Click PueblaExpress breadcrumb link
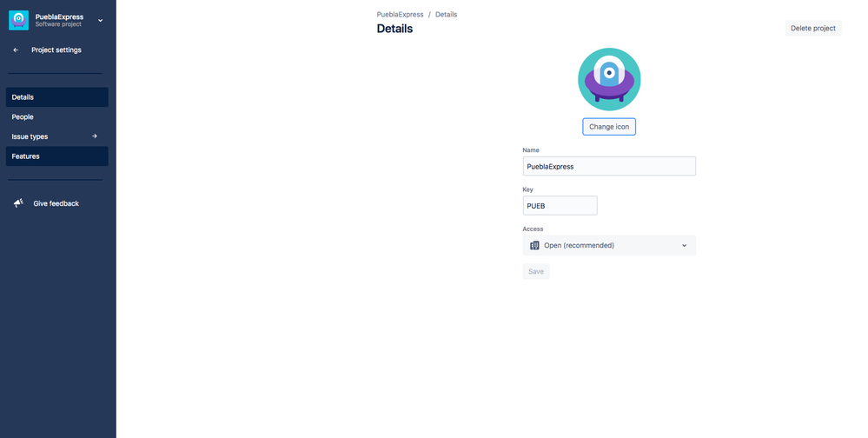The height and width of the screenshot is (438, 868). point(400,15)
